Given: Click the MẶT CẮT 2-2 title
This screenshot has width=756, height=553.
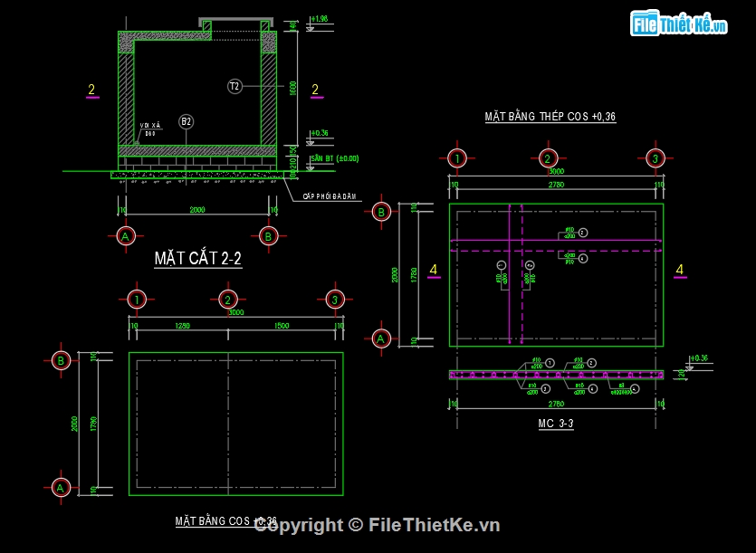Looking at the screenshot, I should point(197,260).
